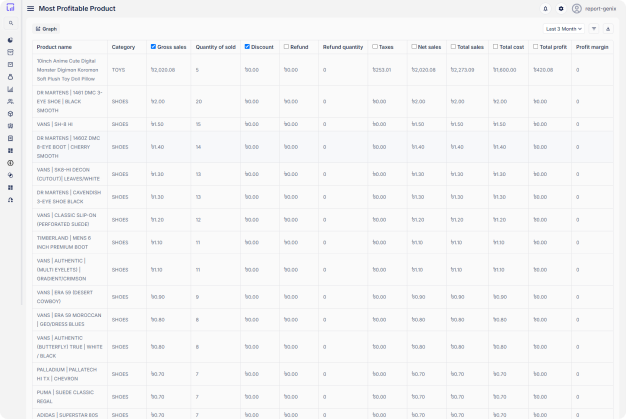This screenshot has height=419, width=626.
Task: Enable the Total cost checkbox
Action: [x=495, y=47]
